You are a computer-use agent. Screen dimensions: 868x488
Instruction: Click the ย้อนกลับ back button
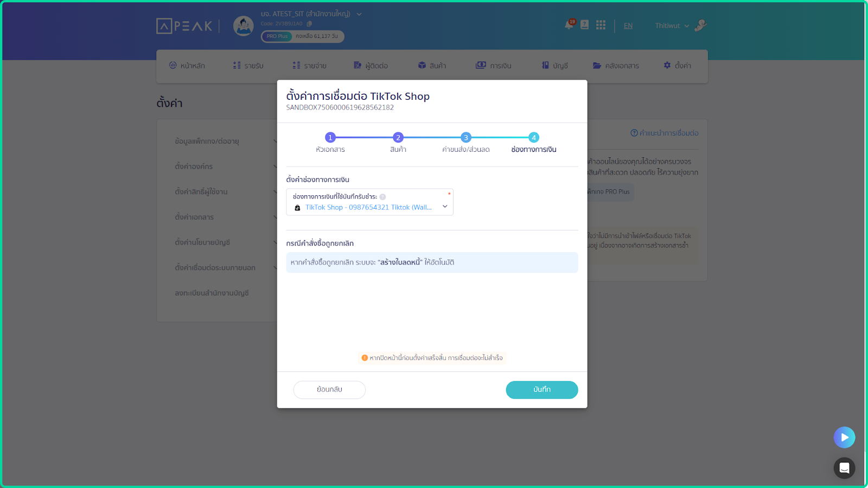[x=329, y=390]
